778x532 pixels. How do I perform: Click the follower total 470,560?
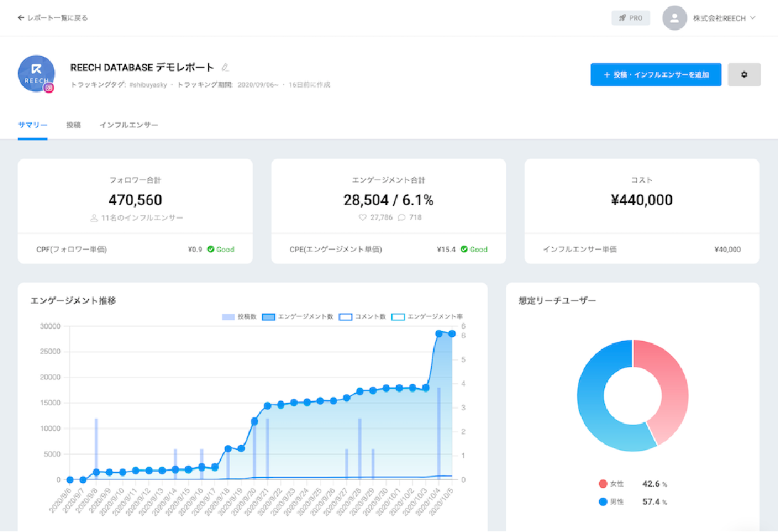tap(135, 200)
